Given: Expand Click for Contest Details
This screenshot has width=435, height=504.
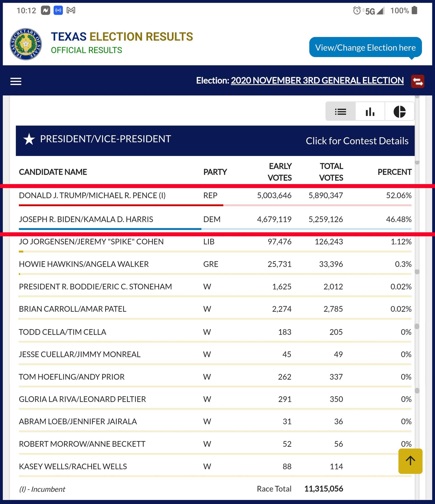Looking at the screenshot, I should pos(357,141).
